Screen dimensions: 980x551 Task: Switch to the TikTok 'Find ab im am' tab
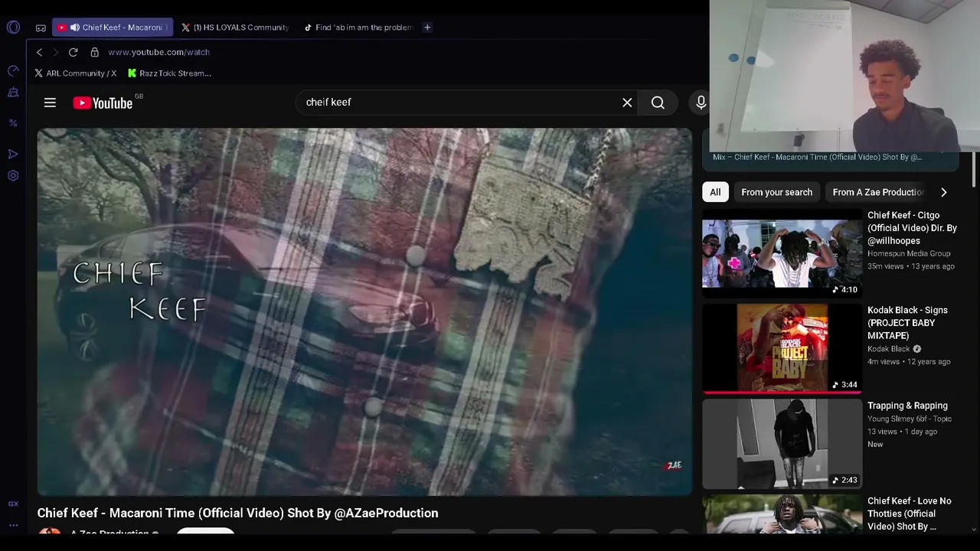click(358, 28)
